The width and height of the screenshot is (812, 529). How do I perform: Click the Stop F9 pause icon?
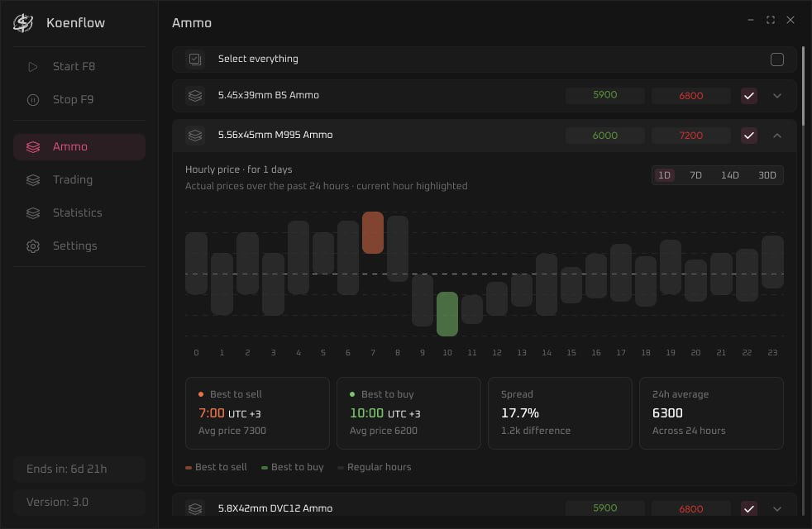32,100
